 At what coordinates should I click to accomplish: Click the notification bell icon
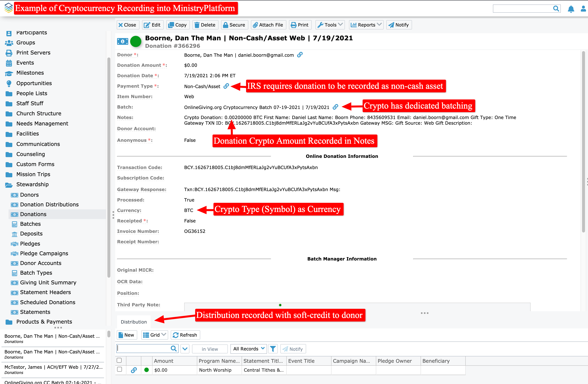[x=571, y=9]
